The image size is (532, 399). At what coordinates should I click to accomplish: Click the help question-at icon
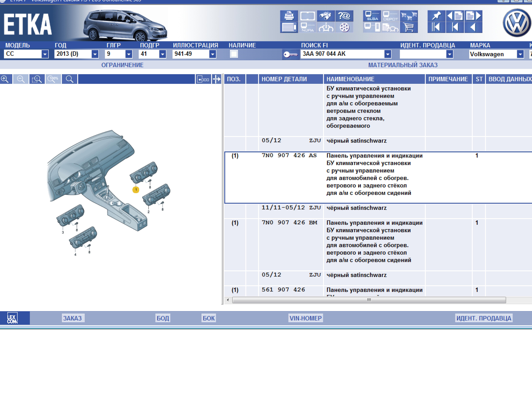(344, 16)
